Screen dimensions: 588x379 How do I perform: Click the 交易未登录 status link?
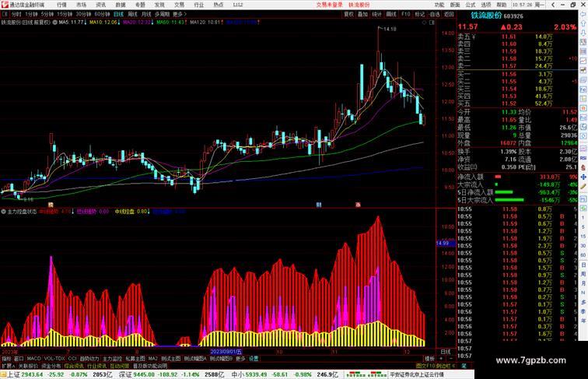click(x=329, y=5)
